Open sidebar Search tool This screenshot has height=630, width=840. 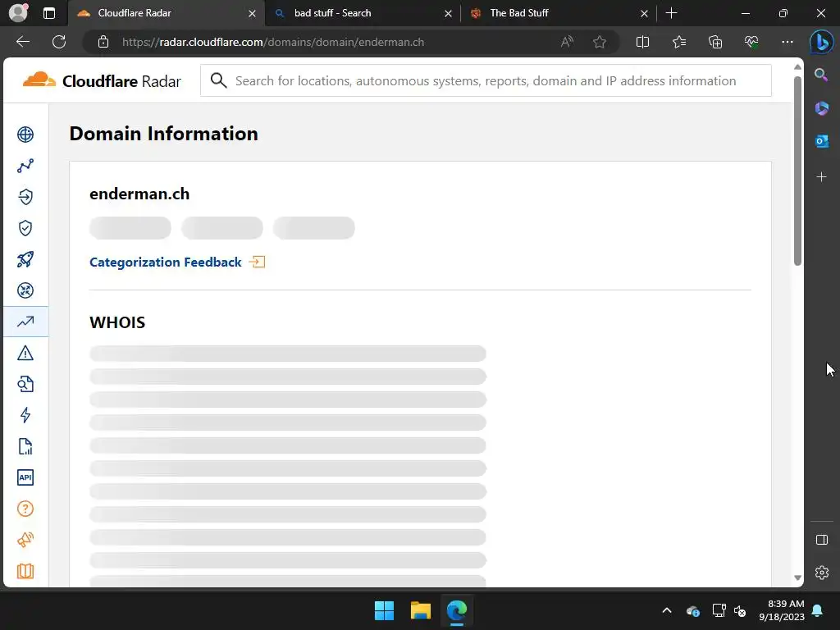[x=821, y=75]
